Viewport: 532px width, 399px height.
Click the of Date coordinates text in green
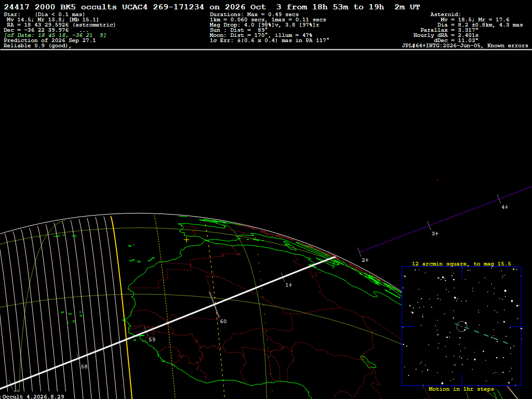click(x=55, y=35)
